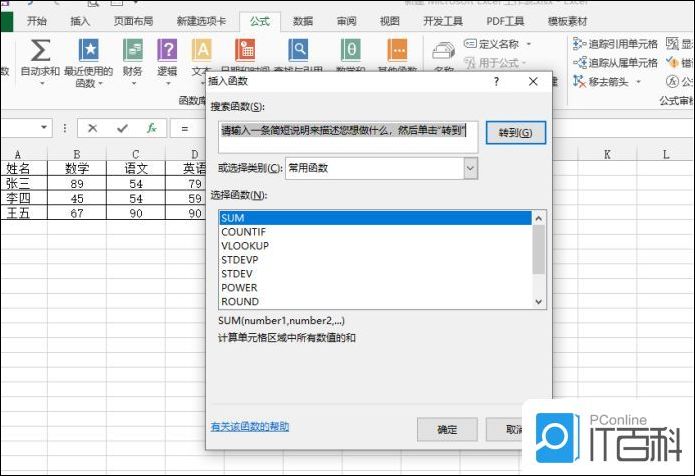Click the fx insert function icon
This screenshot has height=476, width=695.
pos(152,129)
